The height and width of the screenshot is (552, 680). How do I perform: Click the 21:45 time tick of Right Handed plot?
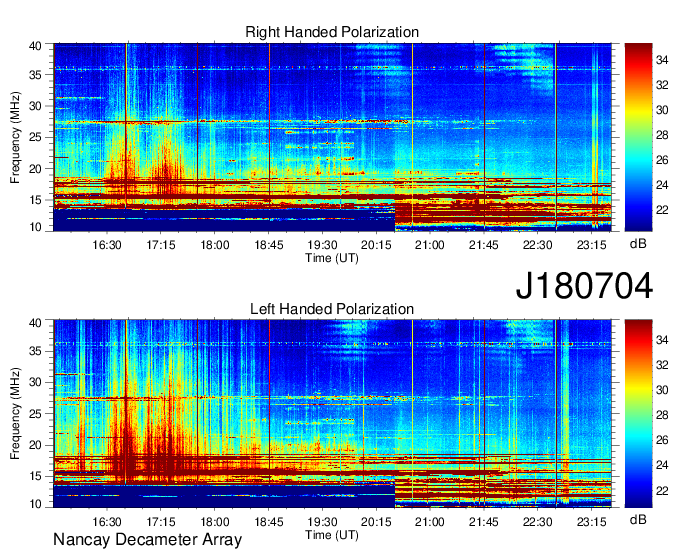tap(484, 245)
